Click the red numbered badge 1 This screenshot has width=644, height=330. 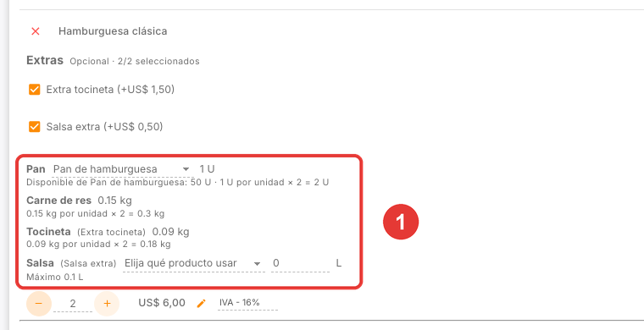(x=401, y=222)
